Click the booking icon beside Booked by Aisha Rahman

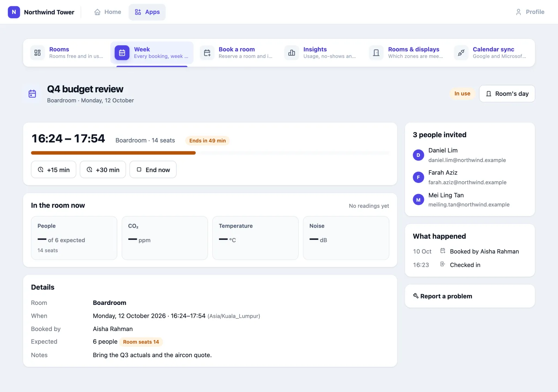tap(443, 251)
